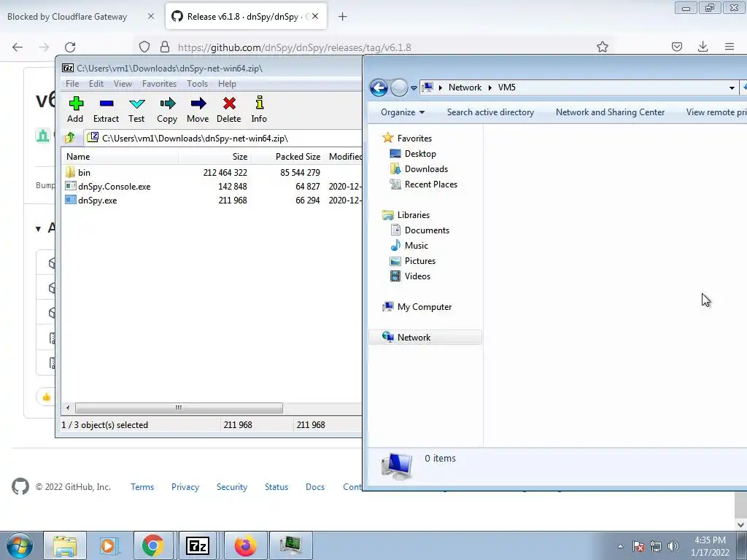
Task: Go up one folder level in 7-Zip
Action: point(70,138)
